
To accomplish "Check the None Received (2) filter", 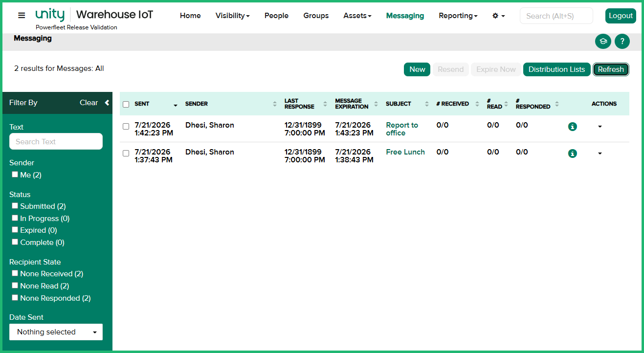I will click(x=15, y=273).
